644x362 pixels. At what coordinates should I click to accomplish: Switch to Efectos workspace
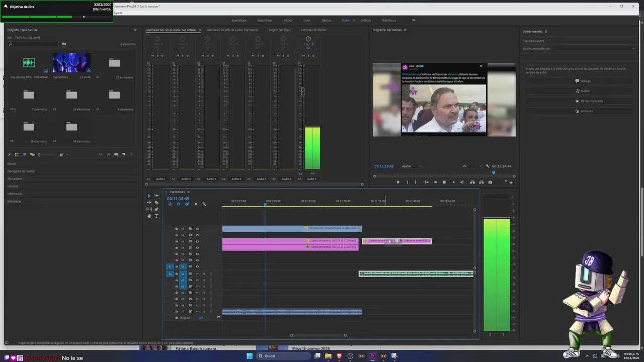326,20
